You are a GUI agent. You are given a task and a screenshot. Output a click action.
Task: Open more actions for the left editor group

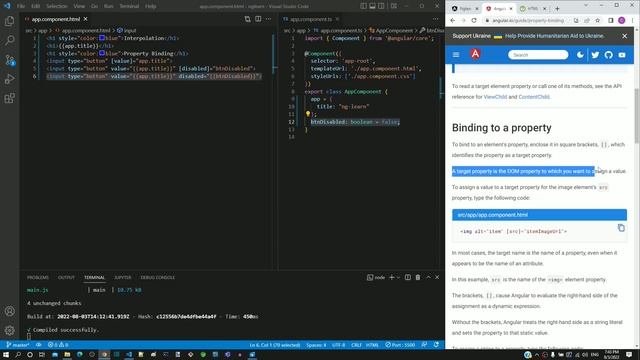click(x=268, y=19)
